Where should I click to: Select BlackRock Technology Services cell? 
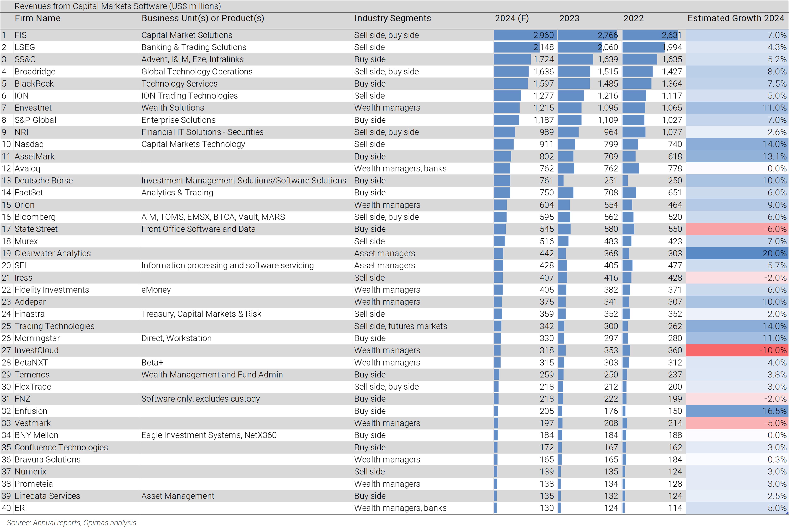point(179,84)
